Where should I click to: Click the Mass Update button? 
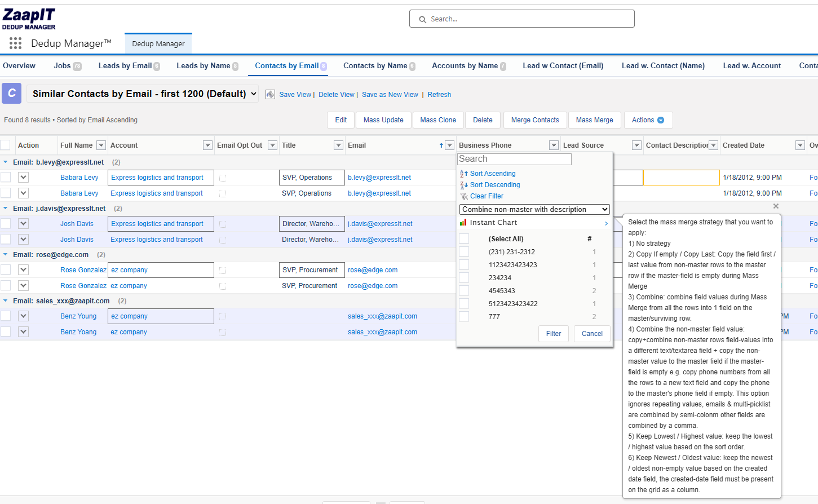(x=383, y=120)
